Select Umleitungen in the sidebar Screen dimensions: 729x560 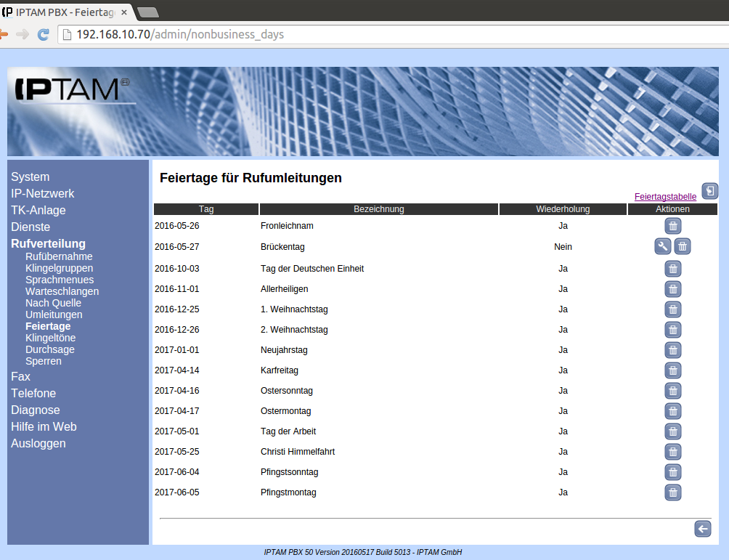pos(54,315)
